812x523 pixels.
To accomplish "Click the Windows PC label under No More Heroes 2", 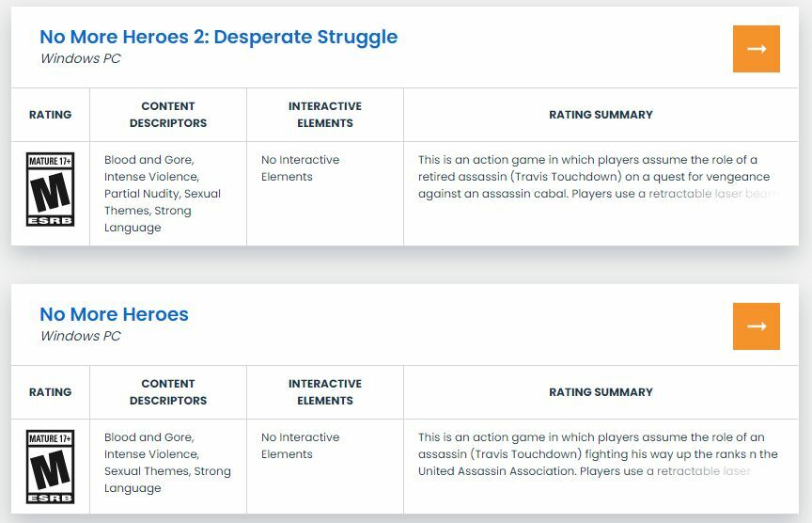I will pyautogui.click(x=80, y=58).
